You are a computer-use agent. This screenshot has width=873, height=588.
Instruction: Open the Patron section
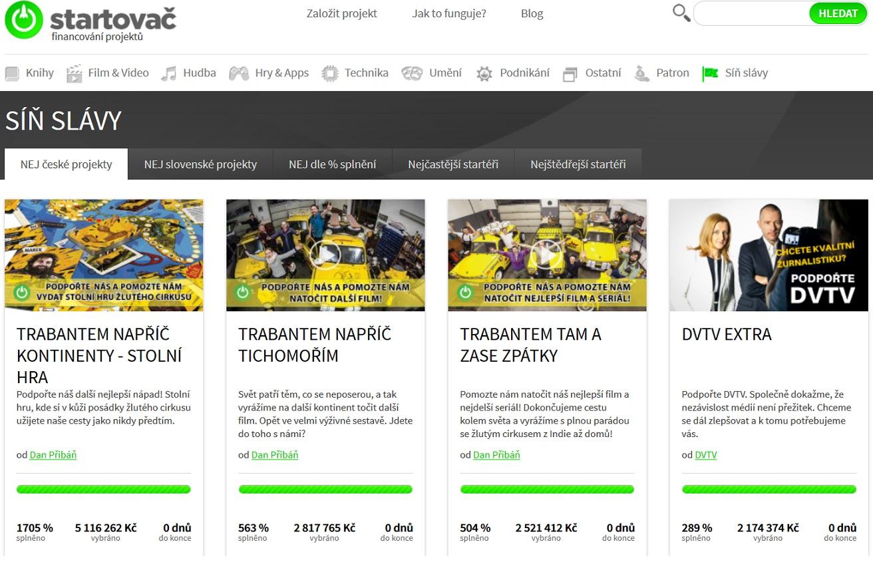pyautogui.click(x=673, y=73)
